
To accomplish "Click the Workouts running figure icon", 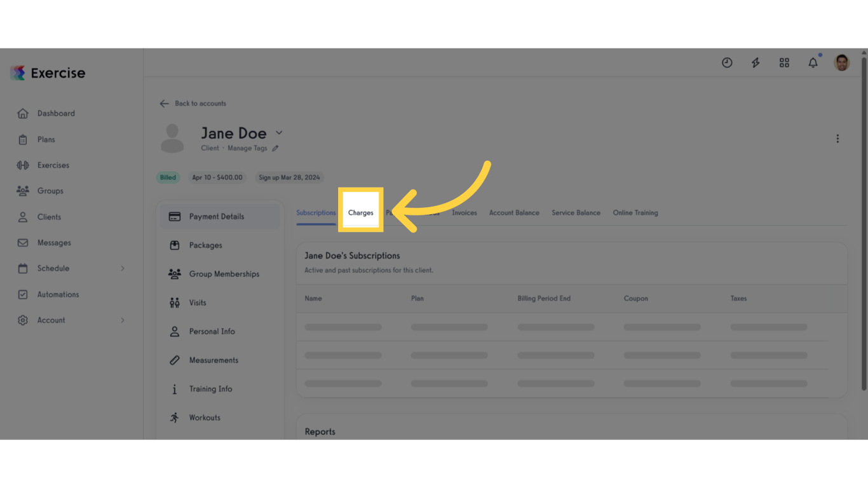I will click(x=175, y=417).
